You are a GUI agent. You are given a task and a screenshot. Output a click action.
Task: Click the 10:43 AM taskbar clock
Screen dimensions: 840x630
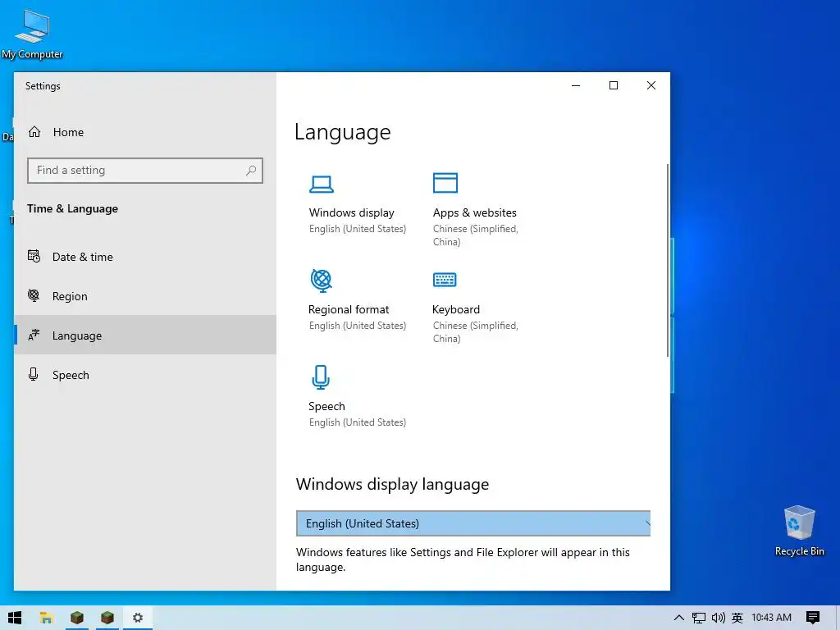pyautogui.click(x=771, y=618)
